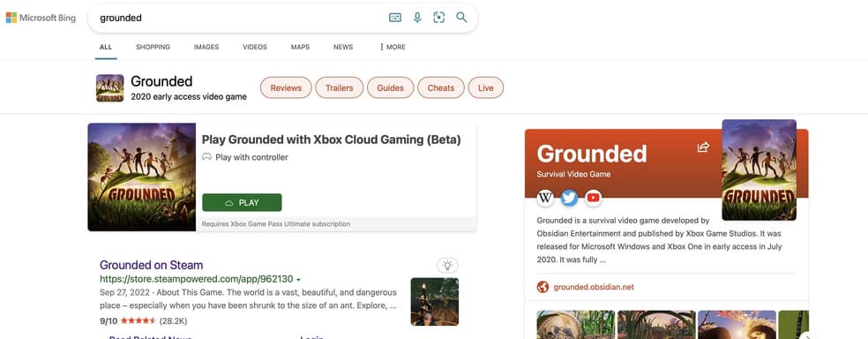This screenshot has width=868, height=339.
Task: Click the 'Survival Video Game' subtitle
Action: pyautogui.click(x=573, y=174)
